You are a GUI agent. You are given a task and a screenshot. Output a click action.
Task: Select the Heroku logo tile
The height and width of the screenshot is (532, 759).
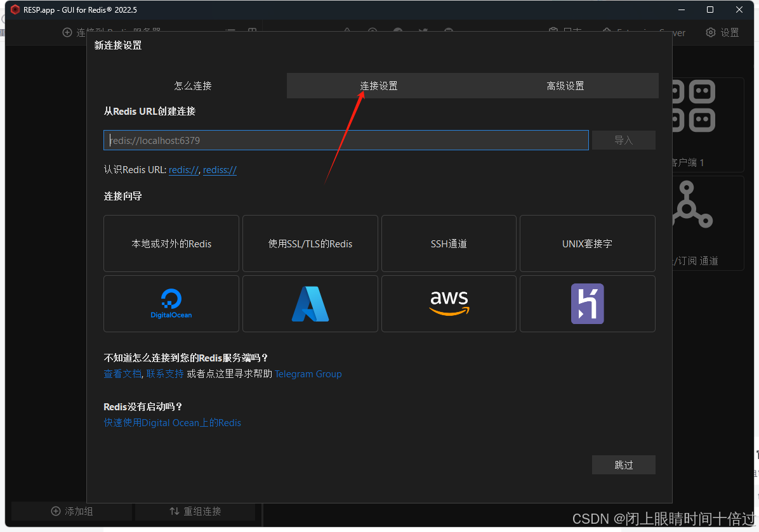[x=587, y=304]
